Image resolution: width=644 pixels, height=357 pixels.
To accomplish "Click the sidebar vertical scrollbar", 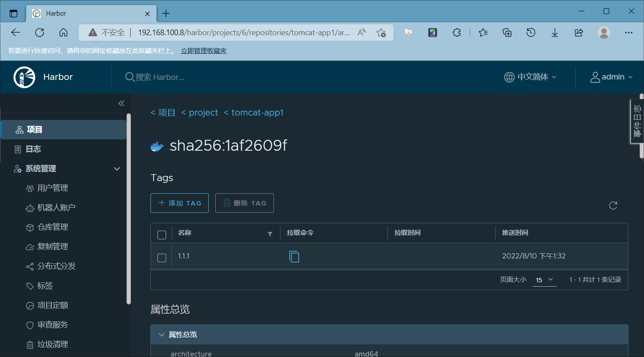I will click(128, 208).
